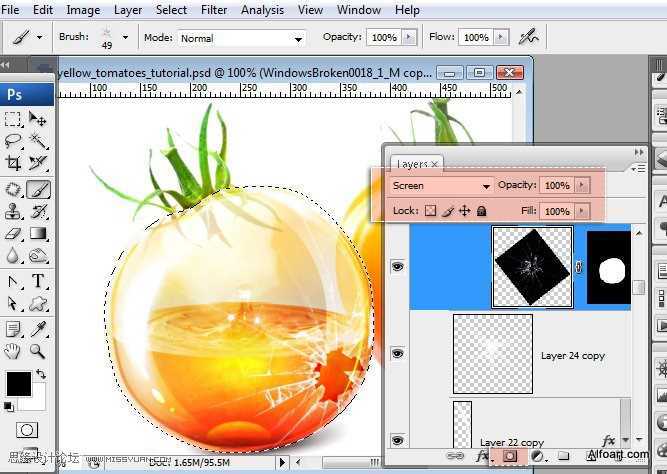The image size is (667, 474).
Task: Select the Spot Healing Brush tool
Action: tap(12, 189)
